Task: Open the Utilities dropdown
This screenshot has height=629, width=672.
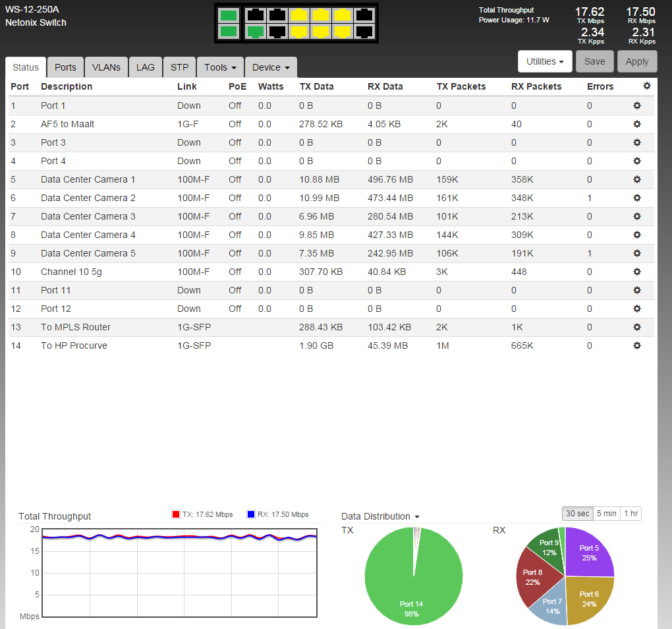Action: tap(545, 61)
